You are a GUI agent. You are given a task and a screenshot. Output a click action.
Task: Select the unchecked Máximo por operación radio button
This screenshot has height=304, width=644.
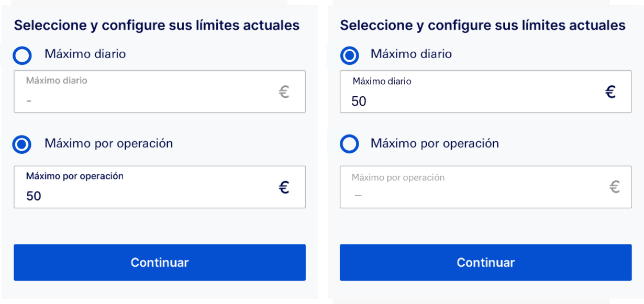349,144
